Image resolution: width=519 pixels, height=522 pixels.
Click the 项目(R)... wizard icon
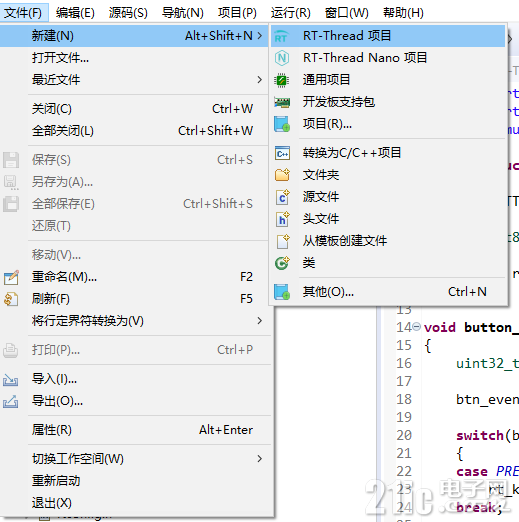tap(282, 124)
